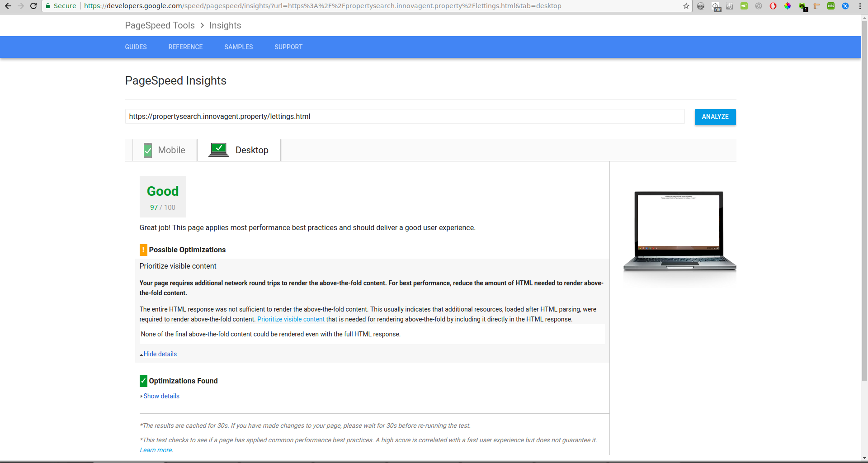This screenshot has height=463, width=868.
Task: Click the grey swirl extension icon
Action: pyautogui.click(x=759, y=6)
